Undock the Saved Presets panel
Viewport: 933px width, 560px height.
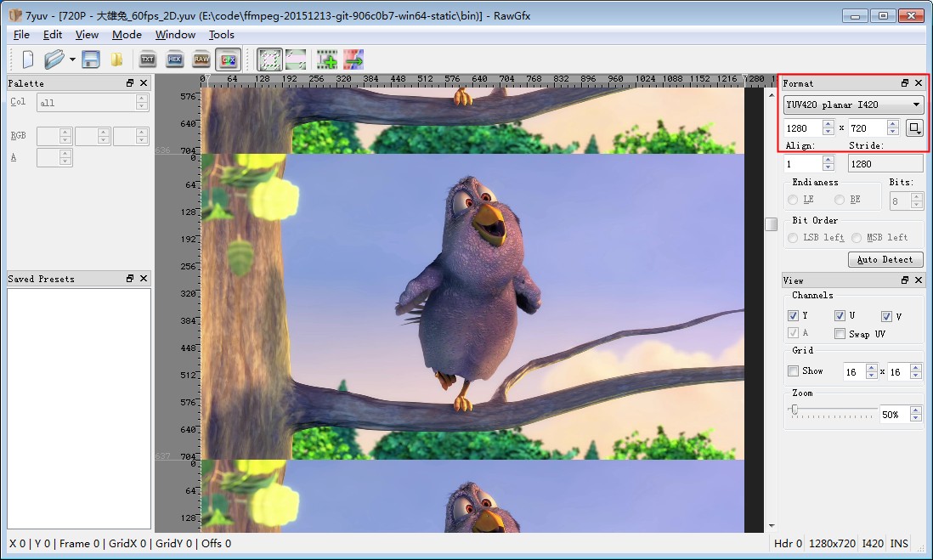[130, 279]
